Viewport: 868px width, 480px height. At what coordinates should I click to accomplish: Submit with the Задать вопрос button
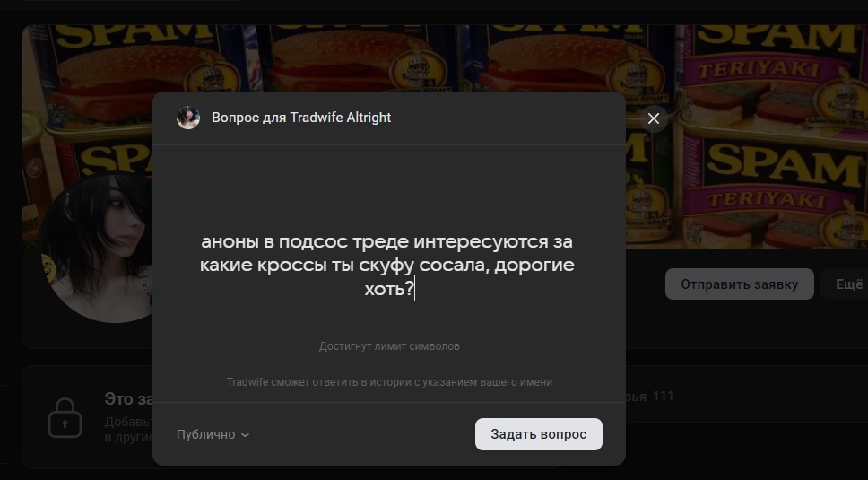539,434
